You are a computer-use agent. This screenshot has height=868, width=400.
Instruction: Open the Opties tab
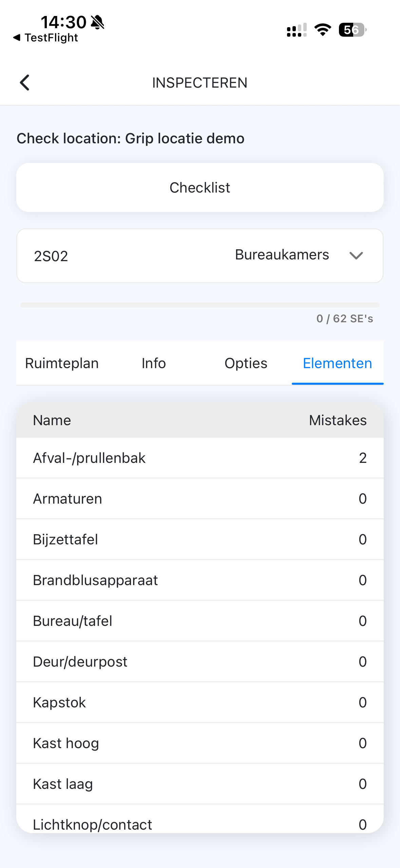pyautogui.click(x=246, y=363)
